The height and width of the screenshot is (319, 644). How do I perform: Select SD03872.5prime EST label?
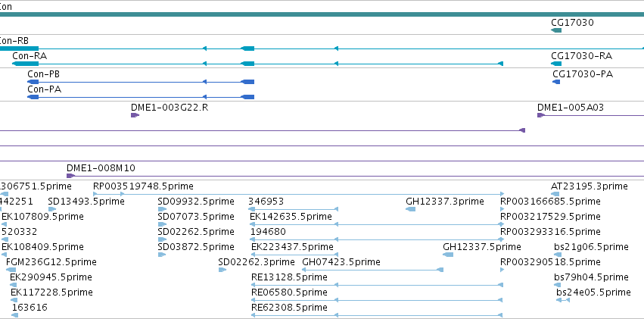click(196, 247)
